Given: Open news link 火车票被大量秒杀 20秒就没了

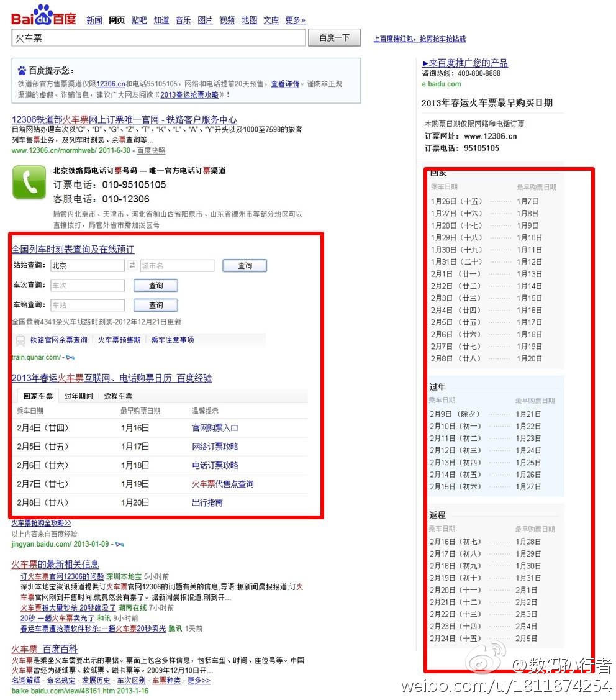Looking at the screenshot, I should [68, 607].
